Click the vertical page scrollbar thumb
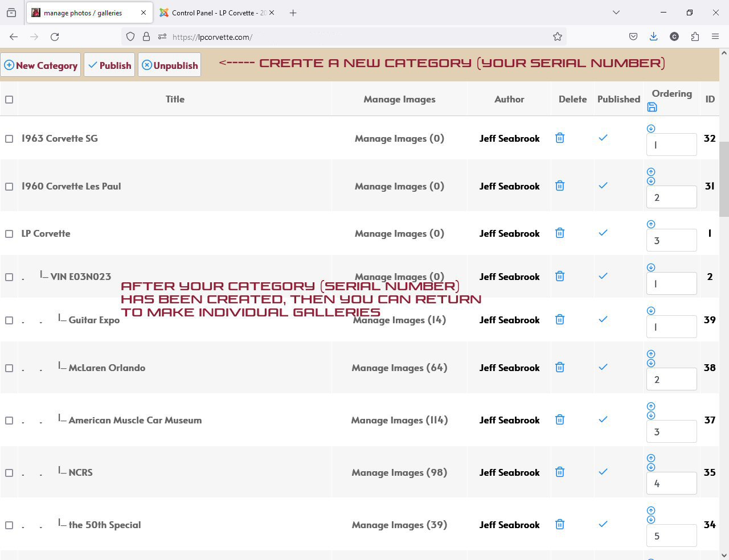This screenshot has width=729, height=560. tap(724, 179)
